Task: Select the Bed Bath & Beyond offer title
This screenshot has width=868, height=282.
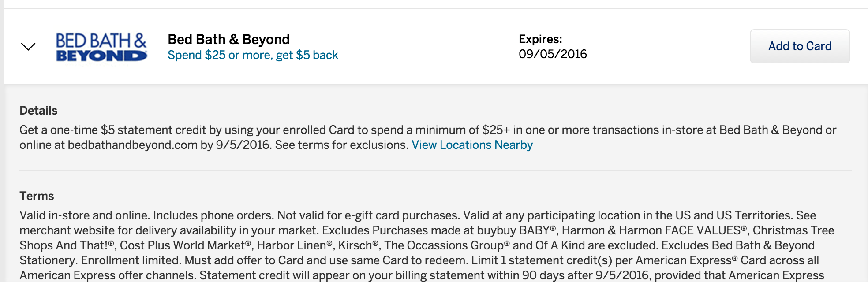Action: coord(228,39)
